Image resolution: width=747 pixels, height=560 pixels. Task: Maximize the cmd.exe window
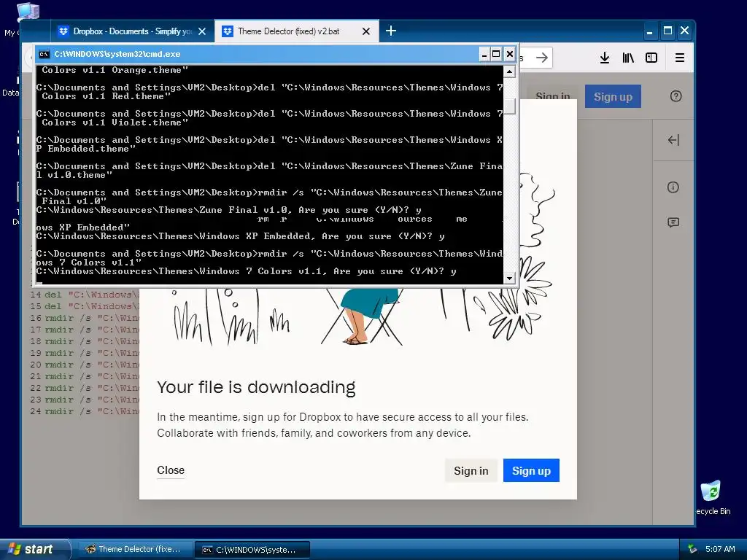click(496, 54)
